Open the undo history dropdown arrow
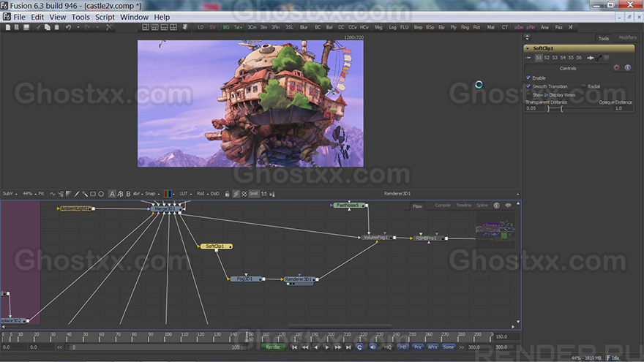Image resolution: width=644 pixels, height=362 pixels. click(78, 28)
